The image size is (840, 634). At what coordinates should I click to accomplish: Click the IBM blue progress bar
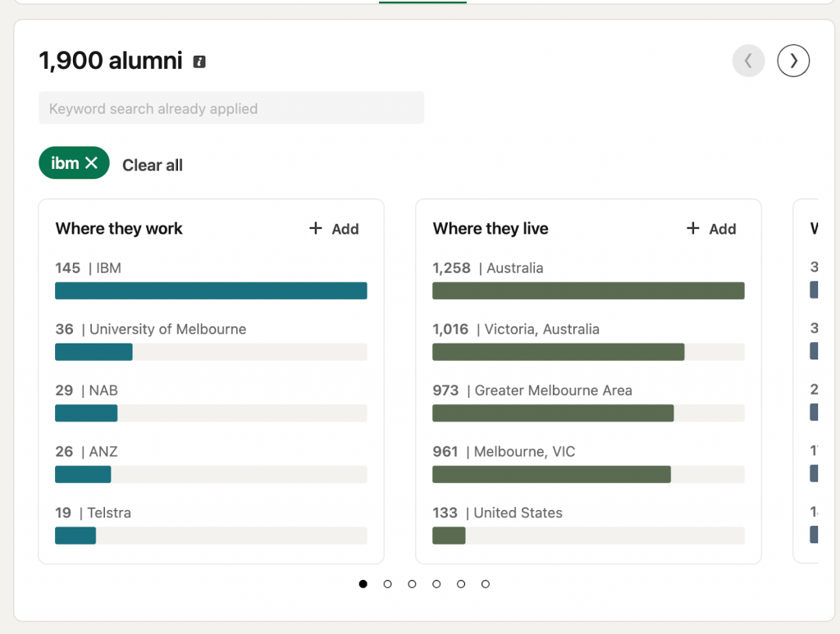(210, 290)
